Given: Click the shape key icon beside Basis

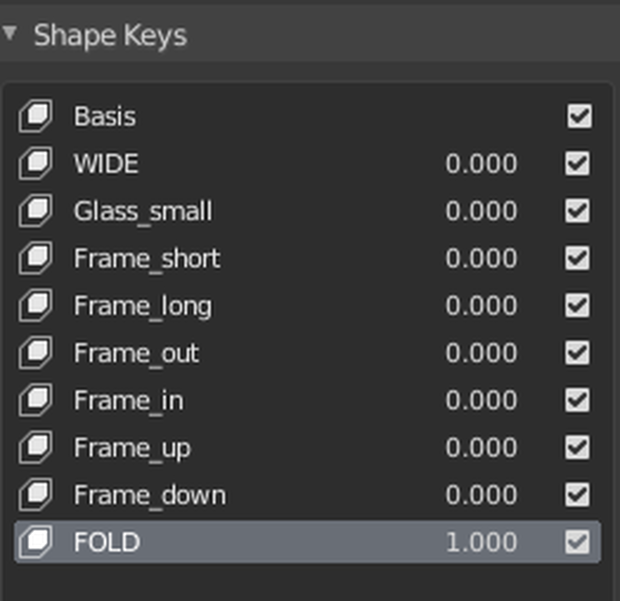Looking at the screenshot, I should click(x=35, y=116).
